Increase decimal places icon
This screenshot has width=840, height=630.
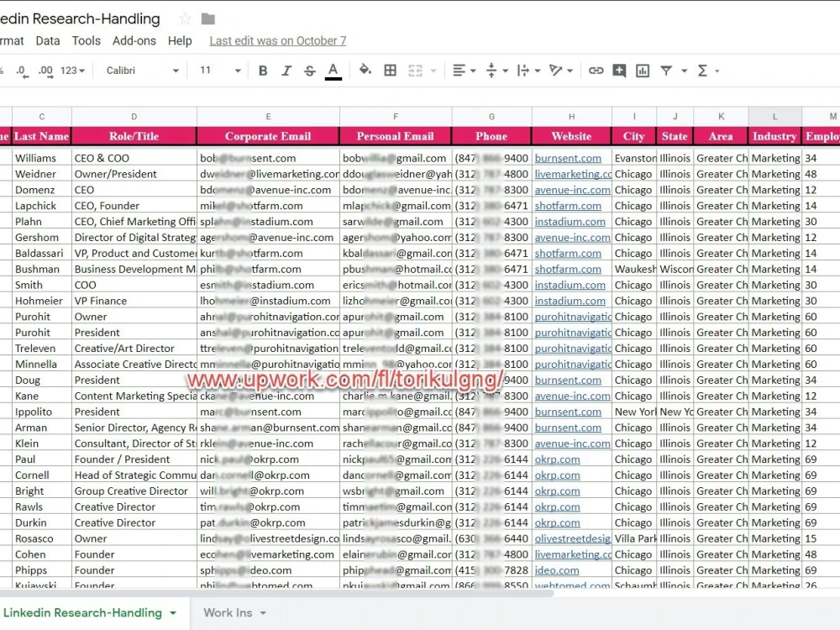(x=45, y=71)
